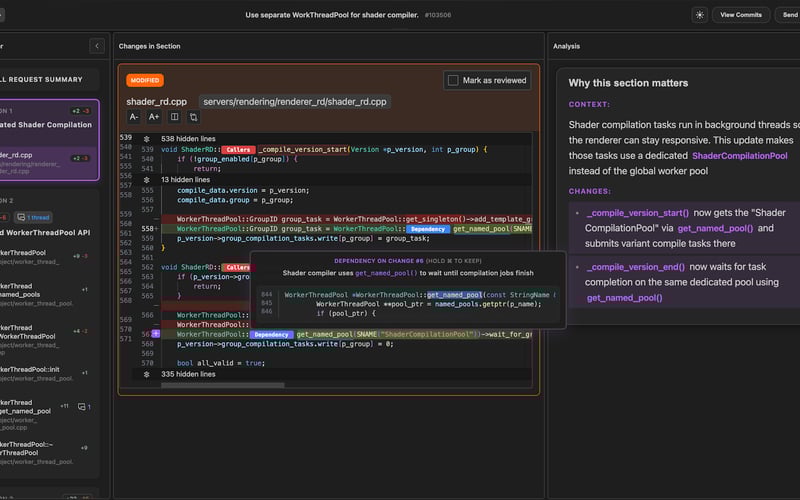Image resolution: width=800 pixels, height=500 pixels.
Task: Toggle light/dark theme sun icon
Action: pos(699,15)
